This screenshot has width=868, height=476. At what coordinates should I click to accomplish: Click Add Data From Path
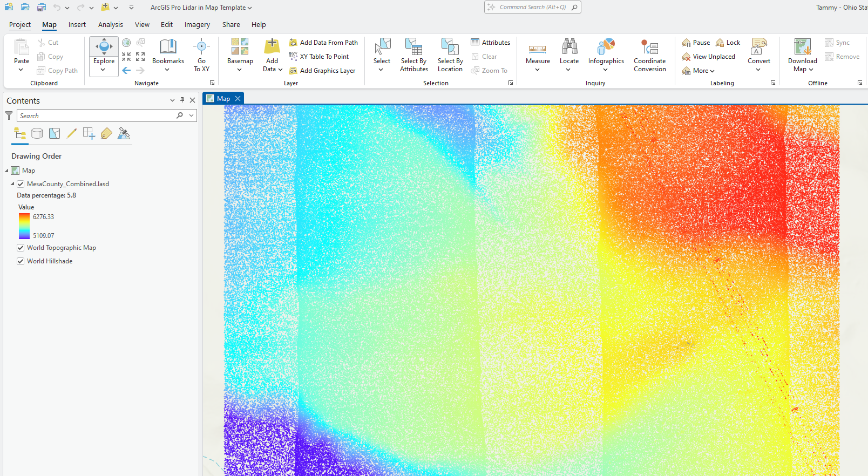[323, 43]
